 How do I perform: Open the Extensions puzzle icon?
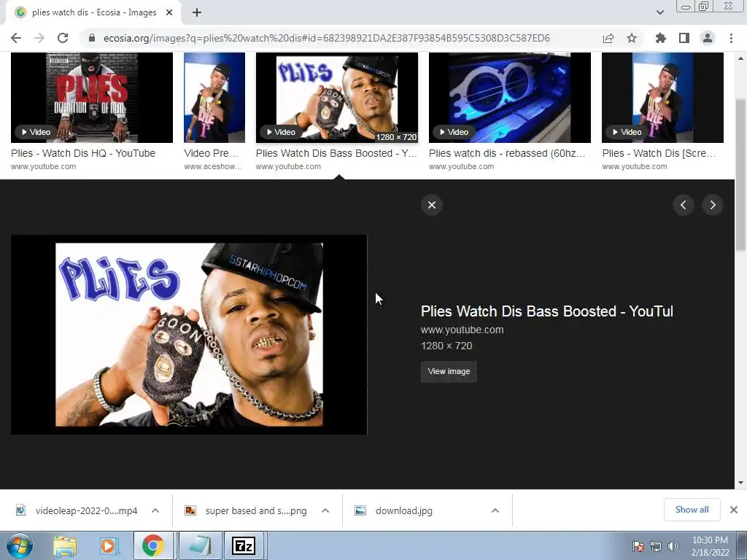[661, 38]
